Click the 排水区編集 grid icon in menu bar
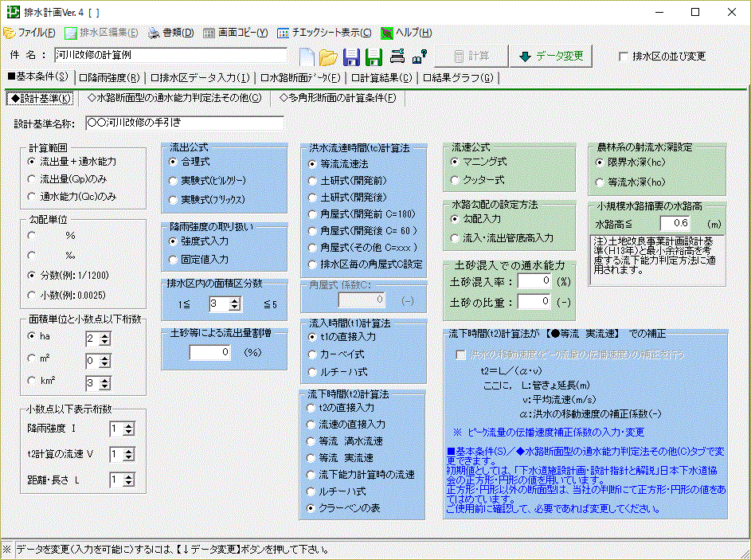This screenshot has height=560, width=751. coord(71,33)
